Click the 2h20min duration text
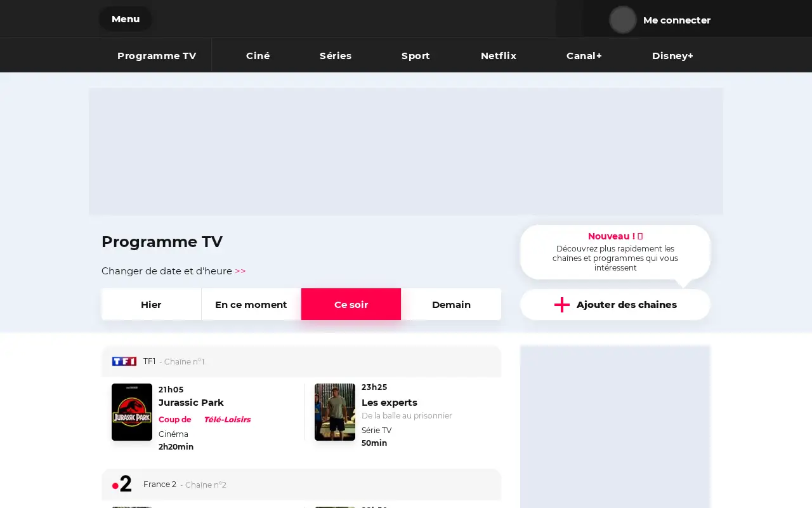 (176, 447)
